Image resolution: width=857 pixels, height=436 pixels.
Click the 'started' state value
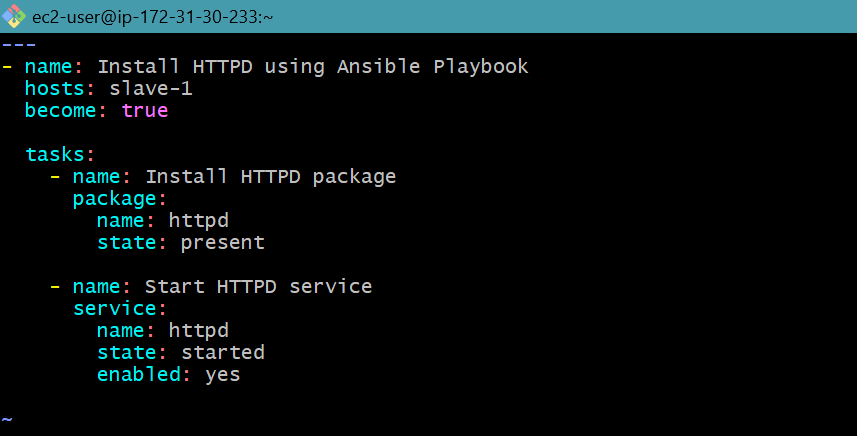click(223, 353)
